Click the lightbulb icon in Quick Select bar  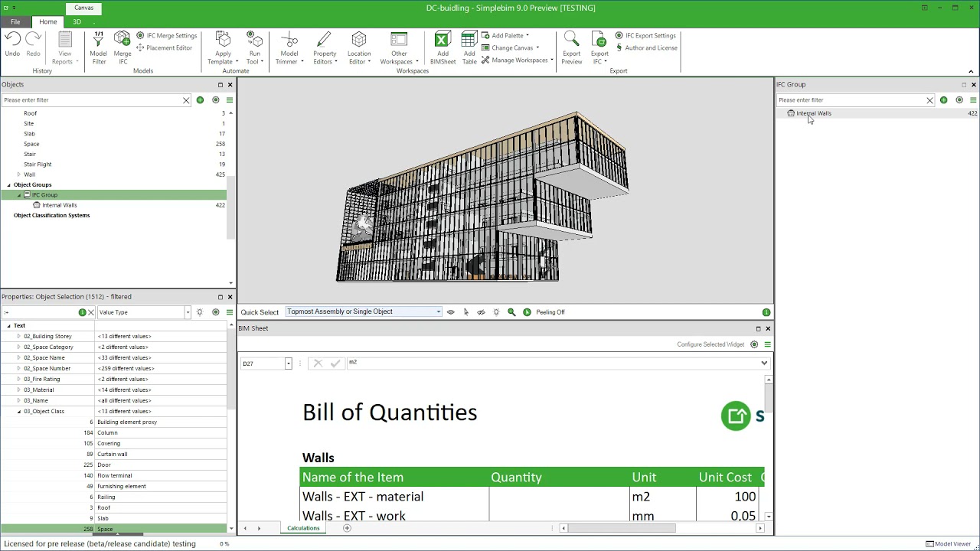[x=496, y=312]
